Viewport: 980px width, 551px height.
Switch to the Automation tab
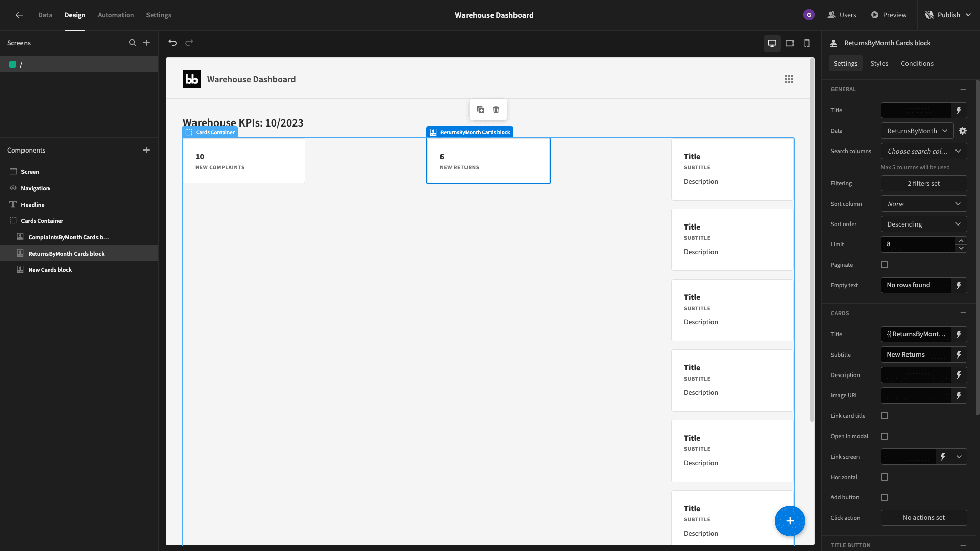pos(116,15)
